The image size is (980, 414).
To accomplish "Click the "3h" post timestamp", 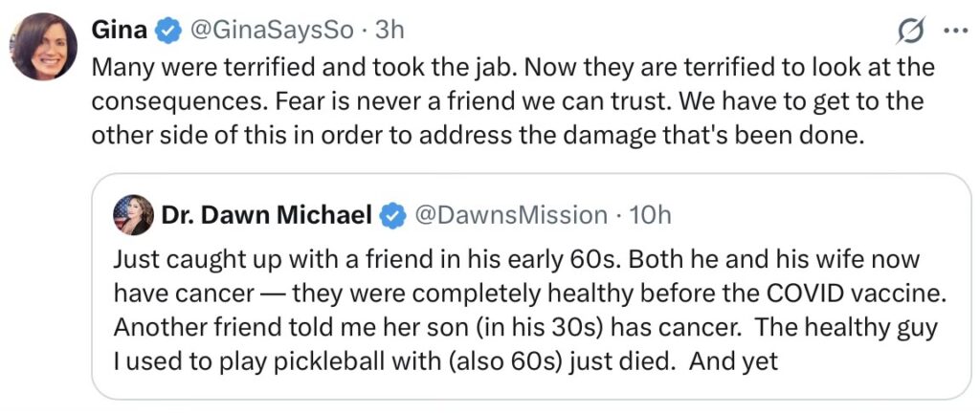I will 390,31.
